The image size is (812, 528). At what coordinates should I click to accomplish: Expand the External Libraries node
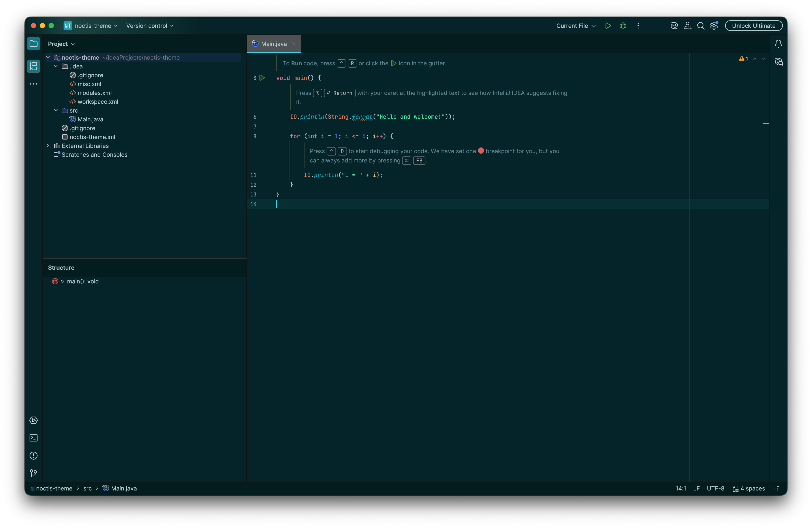point(48,146)
